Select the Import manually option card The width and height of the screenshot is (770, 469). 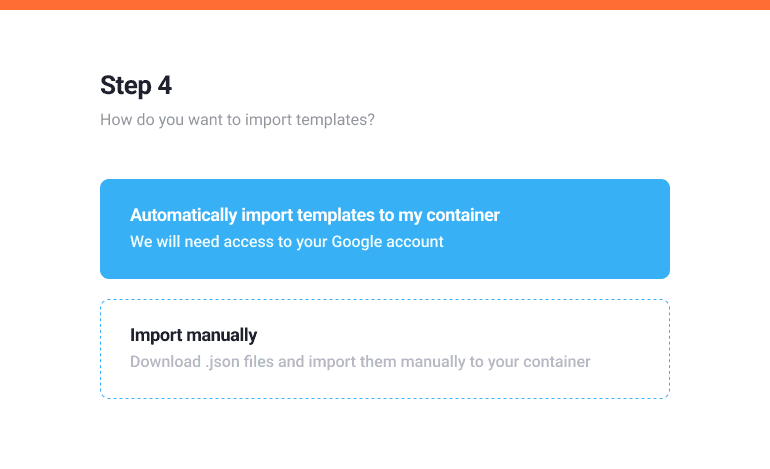tap(384, 349)
